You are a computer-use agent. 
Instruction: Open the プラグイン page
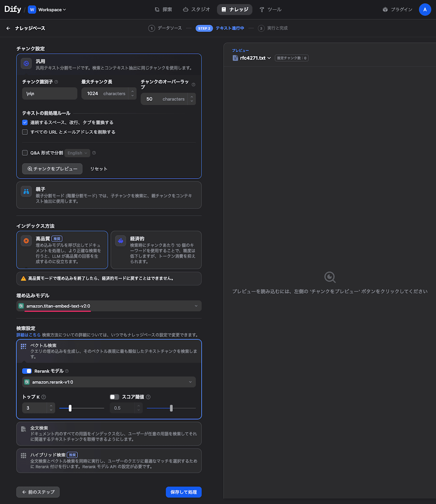(x=397, y=9)
